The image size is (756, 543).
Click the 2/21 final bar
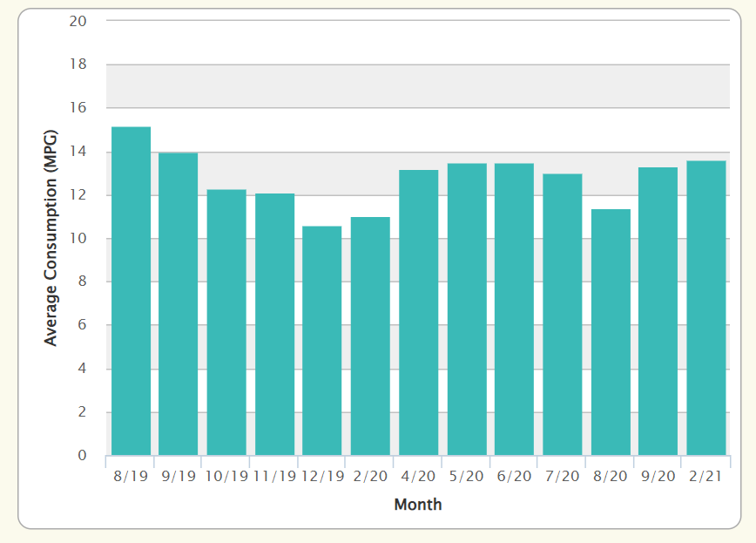[x=706, y=308]
